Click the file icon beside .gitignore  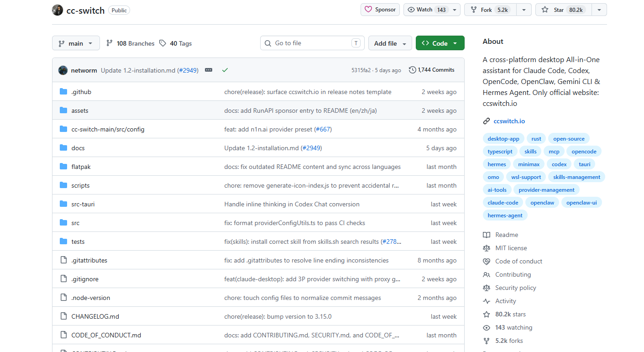tap(63, 279)
